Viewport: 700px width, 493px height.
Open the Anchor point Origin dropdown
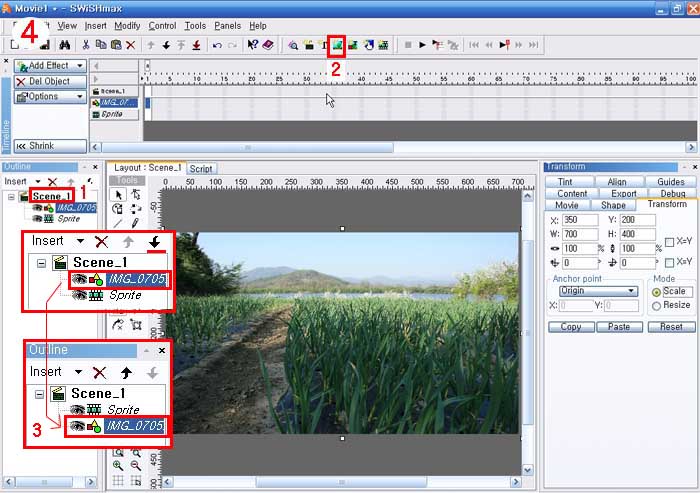(598, 291)
